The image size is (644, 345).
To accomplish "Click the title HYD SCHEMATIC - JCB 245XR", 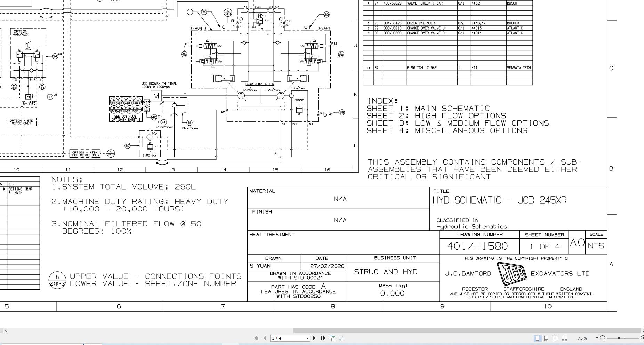I will click(500, 201).
